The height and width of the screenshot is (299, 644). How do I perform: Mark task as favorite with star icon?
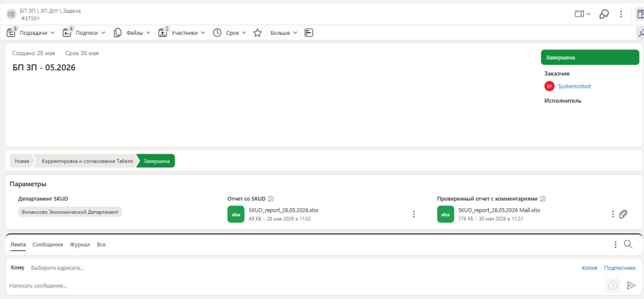point(257,33)
